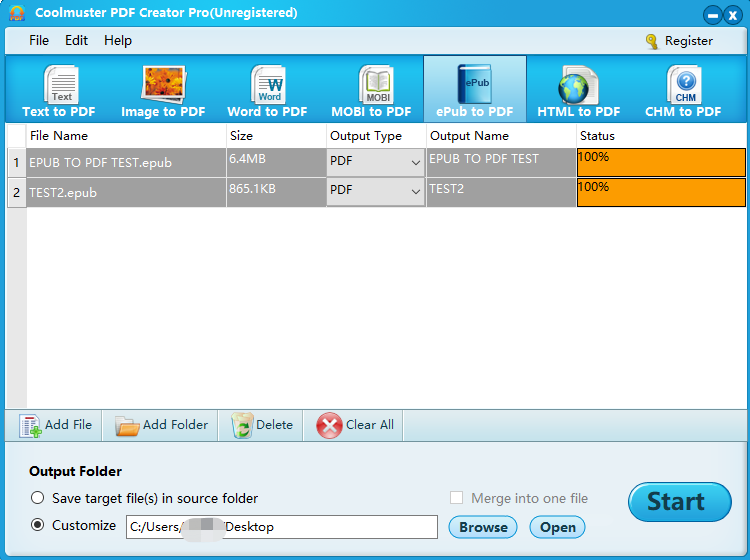This screenshot has width=750, height=560.
Task: Click the 100% progress bar of EPUB TO PDF TEST
Action: [661, 163]
